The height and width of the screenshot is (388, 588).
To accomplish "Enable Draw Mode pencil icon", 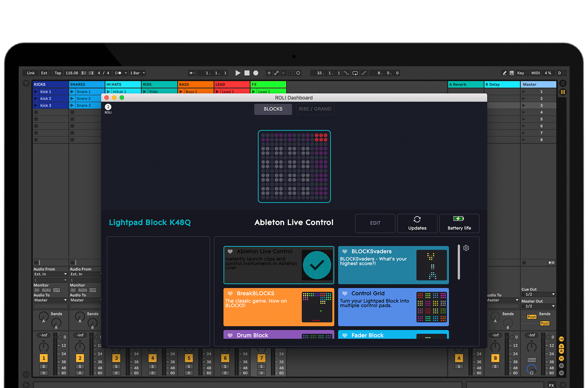I will (505, 73).
